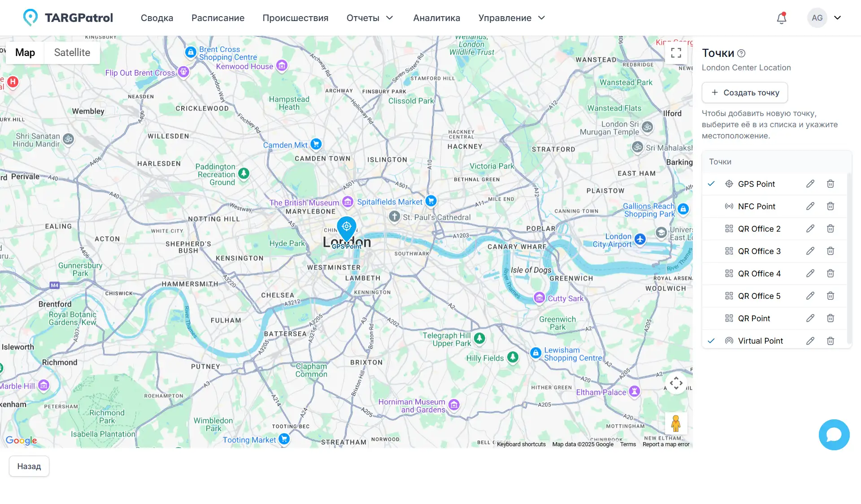Click the Назад button
Screen dimensions: 861x504
[29, 466]
